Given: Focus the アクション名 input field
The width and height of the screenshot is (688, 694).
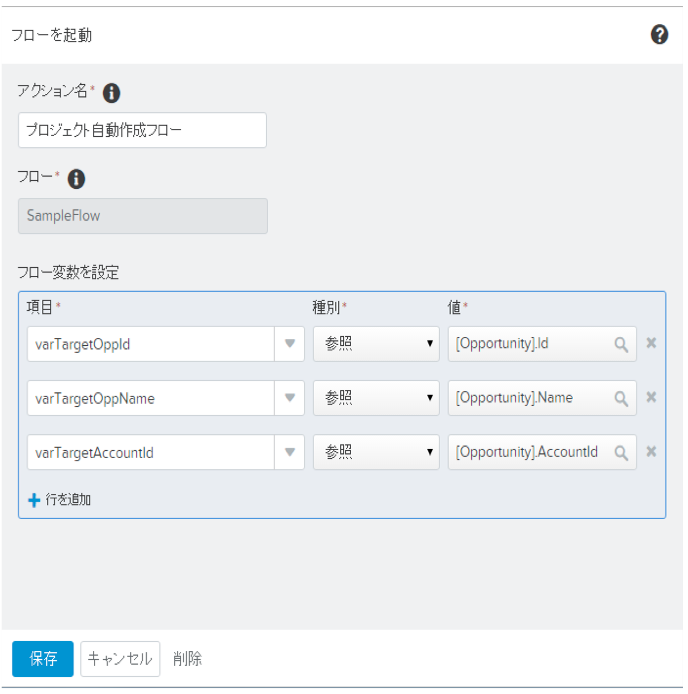Looking at the screenshot, I should click(x=142, y=130).
